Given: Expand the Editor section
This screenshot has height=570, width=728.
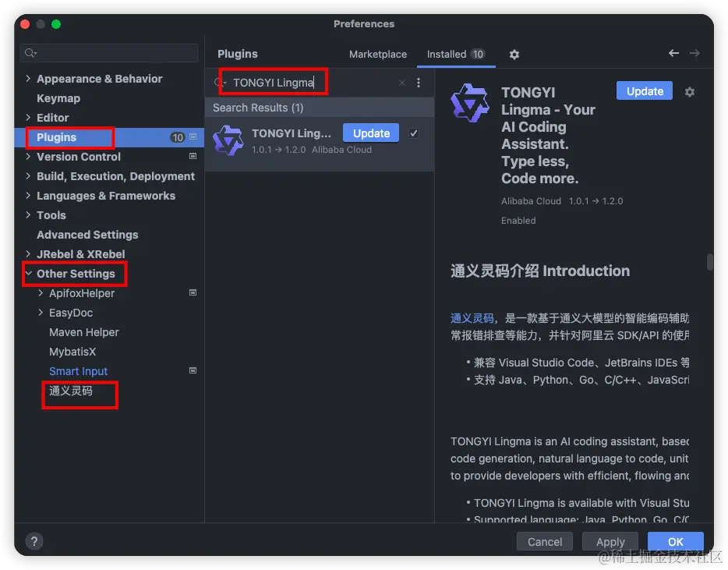Looking at the screenshot, I should pos(28,118).
